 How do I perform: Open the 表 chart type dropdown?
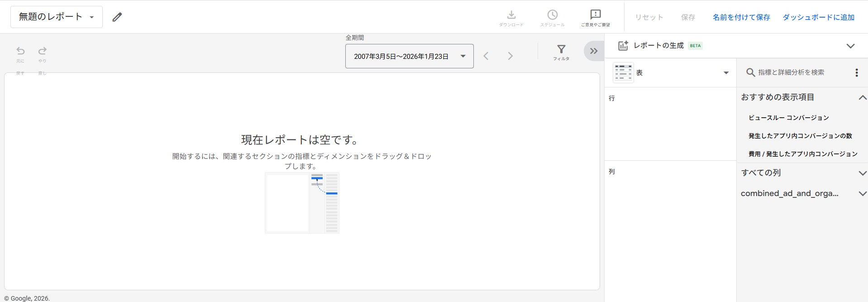click(x=671, y=73)
